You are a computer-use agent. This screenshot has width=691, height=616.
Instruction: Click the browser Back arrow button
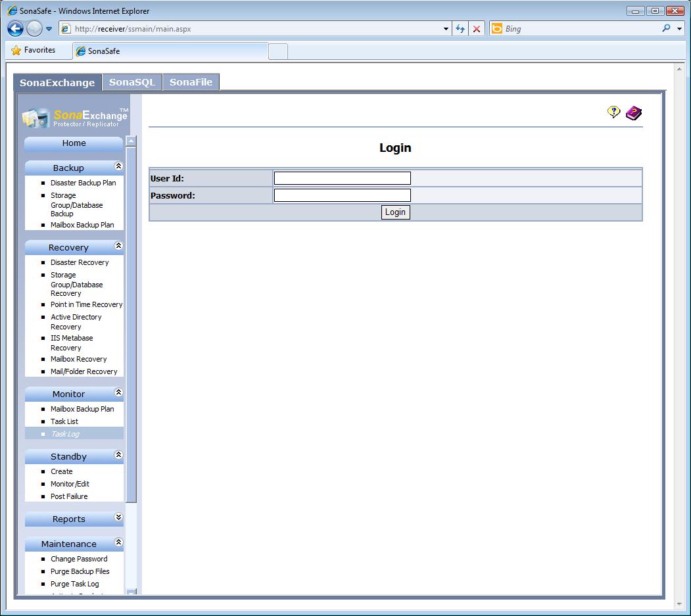(x=16, y=29)
